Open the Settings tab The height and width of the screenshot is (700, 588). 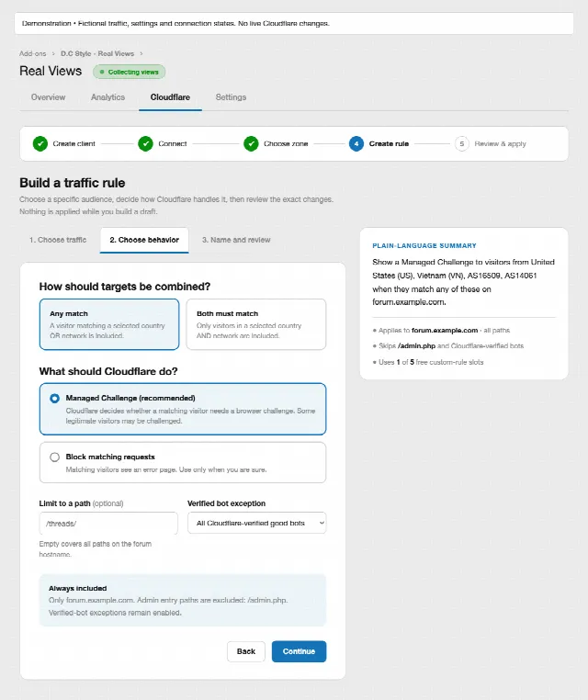[x=231, y=97]
